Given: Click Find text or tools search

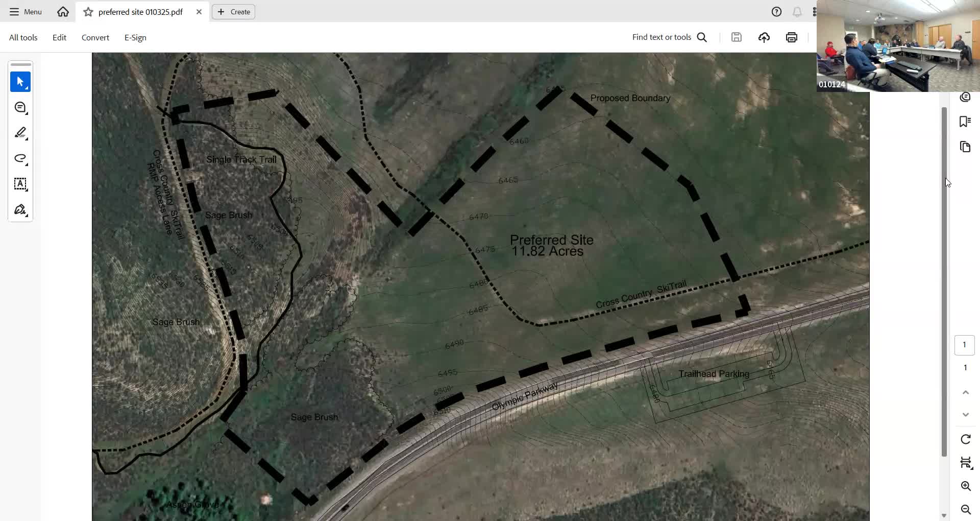Looking at the screenshot, I should tap(670, 37).
